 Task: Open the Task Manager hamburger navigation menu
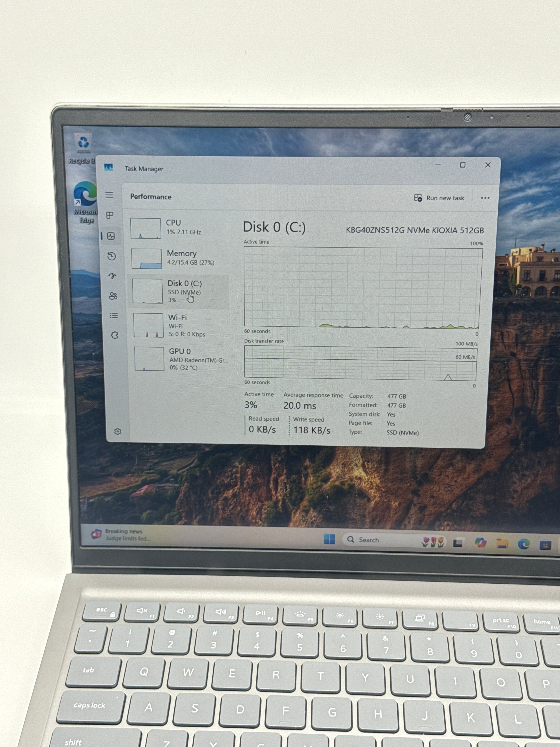(109, 195)
